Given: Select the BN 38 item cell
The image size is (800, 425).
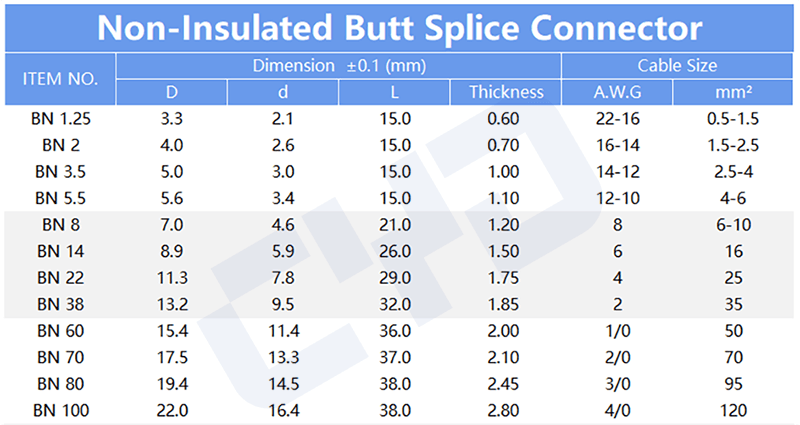Looking at the screenshot, I should point(60,303).
